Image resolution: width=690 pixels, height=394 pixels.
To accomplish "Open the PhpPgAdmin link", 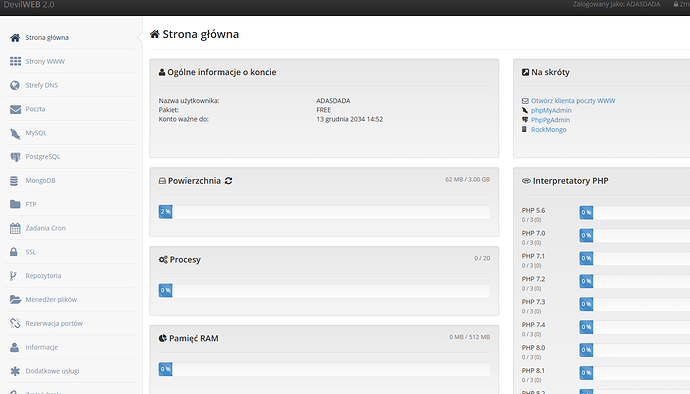I will pyautogui.click(x=550, y=120).
